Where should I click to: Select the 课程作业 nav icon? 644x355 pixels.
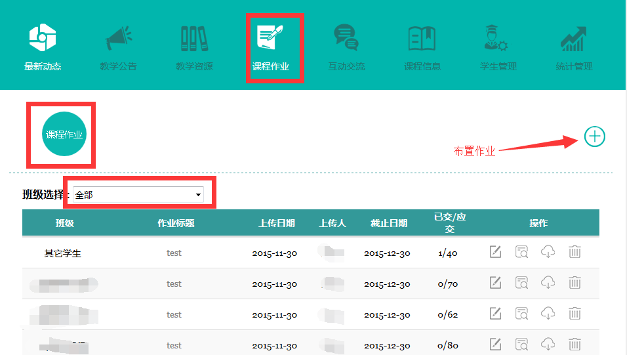[270, 39]
